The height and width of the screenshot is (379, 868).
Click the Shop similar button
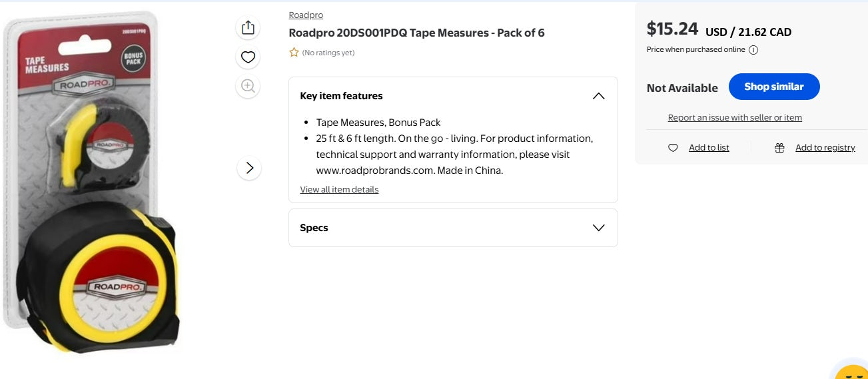tap(774, 87)
